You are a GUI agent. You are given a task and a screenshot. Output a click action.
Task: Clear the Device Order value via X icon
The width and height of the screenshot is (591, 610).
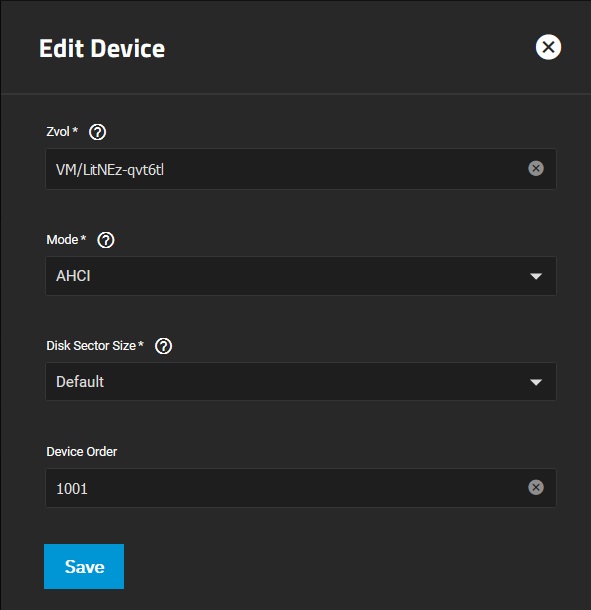pyautogui.click(x=536, y=487)
